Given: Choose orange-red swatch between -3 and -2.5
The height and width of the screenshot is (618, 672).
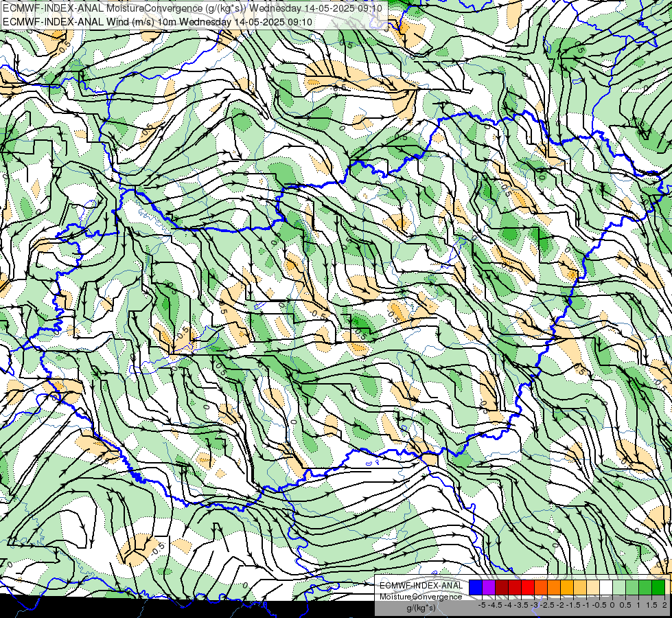Looking at the screenshot, I should 541,587.
